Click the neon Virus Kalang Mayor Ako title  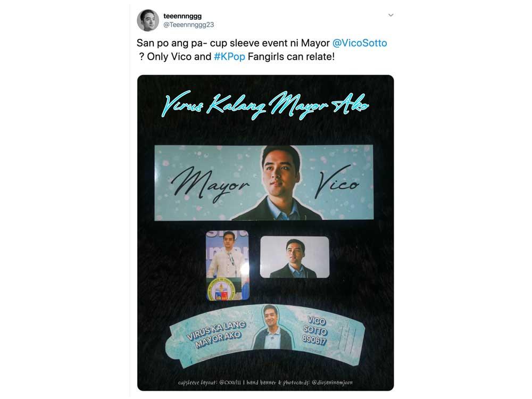coord(265,104)
